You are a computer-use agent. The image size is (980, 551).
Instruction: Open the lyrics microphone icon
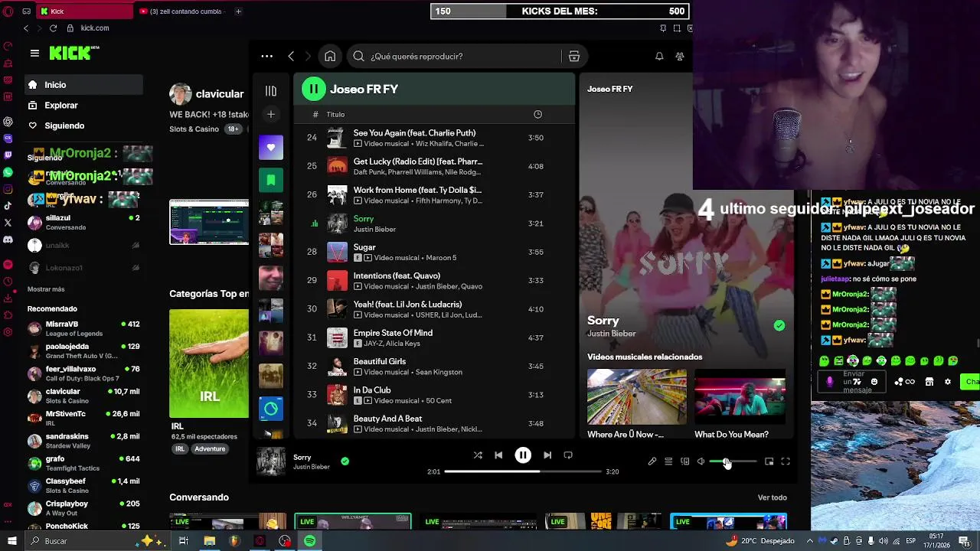pos(652,461)
